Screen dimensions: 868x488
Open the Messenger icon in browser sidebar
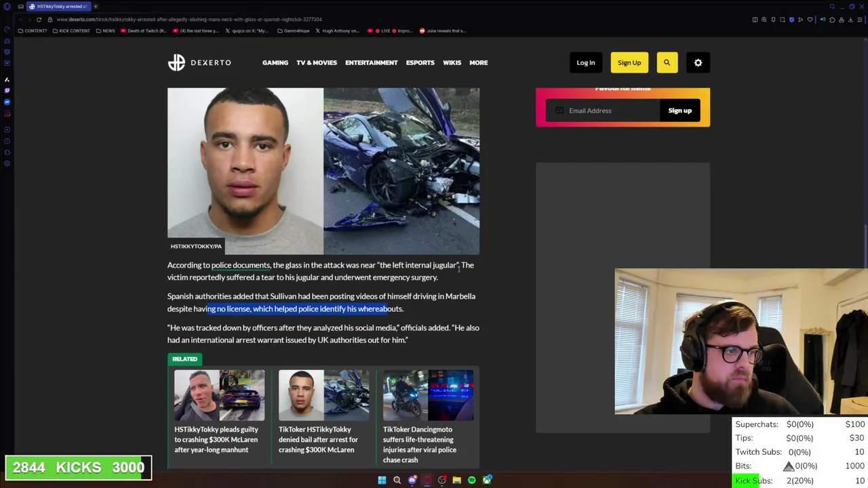7,102
